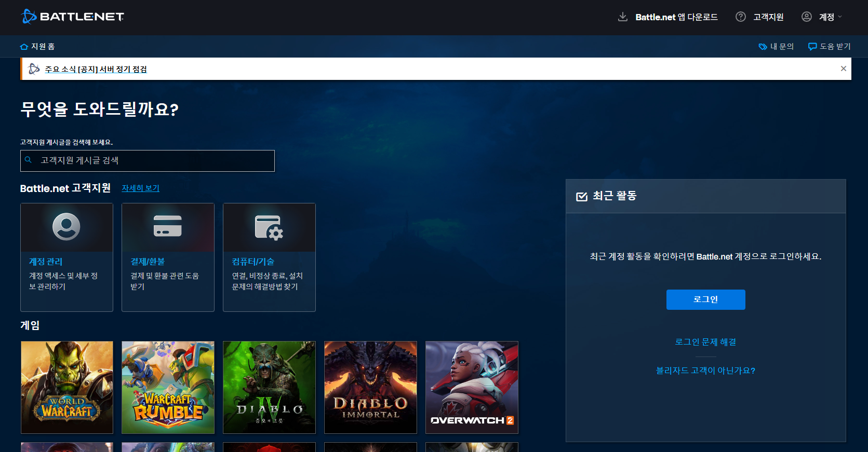Click the download icon beside Battle.net 앱 다운로드
This screenshot has height=452, width=868.
coord(622,17)
